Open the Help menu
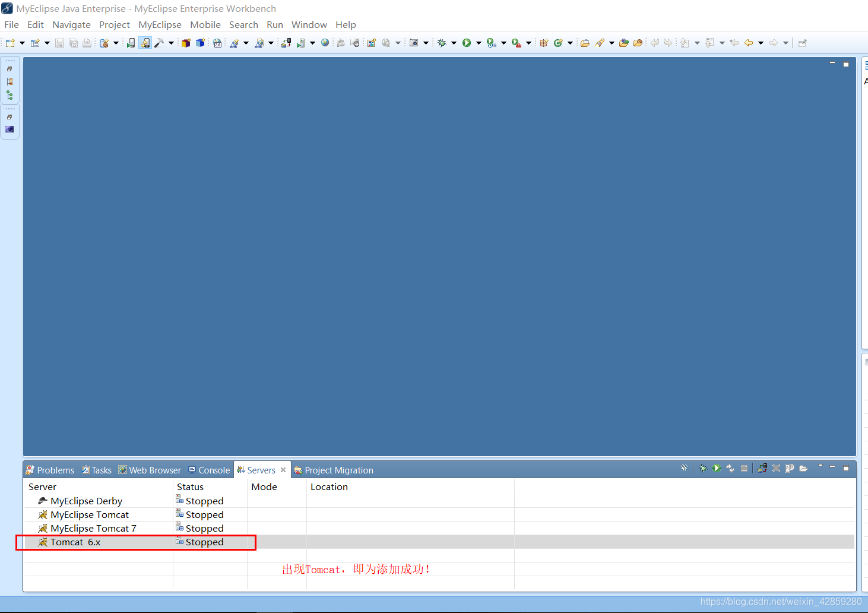868x613 pixels. point(346,24)
